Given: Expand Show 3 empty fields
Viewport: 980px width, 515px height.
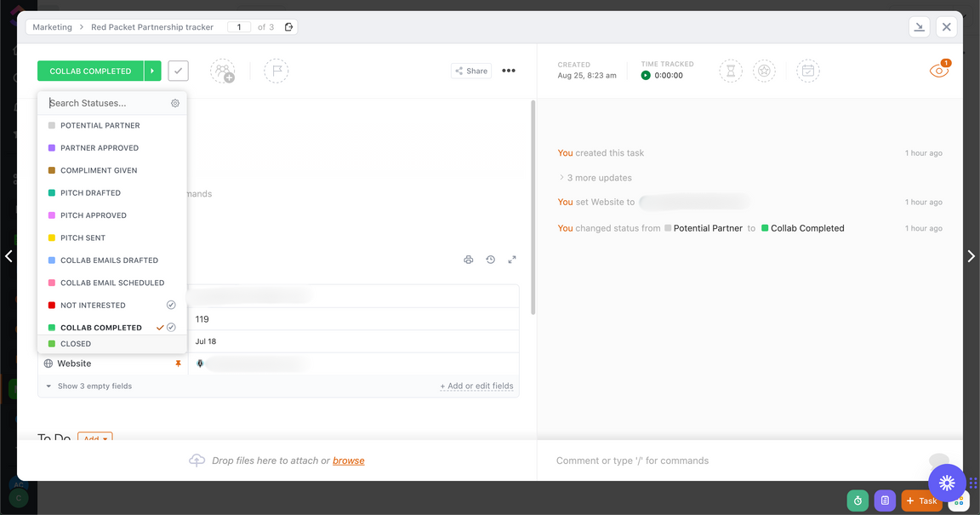Looking at the screenshot, I should [89, 386].
